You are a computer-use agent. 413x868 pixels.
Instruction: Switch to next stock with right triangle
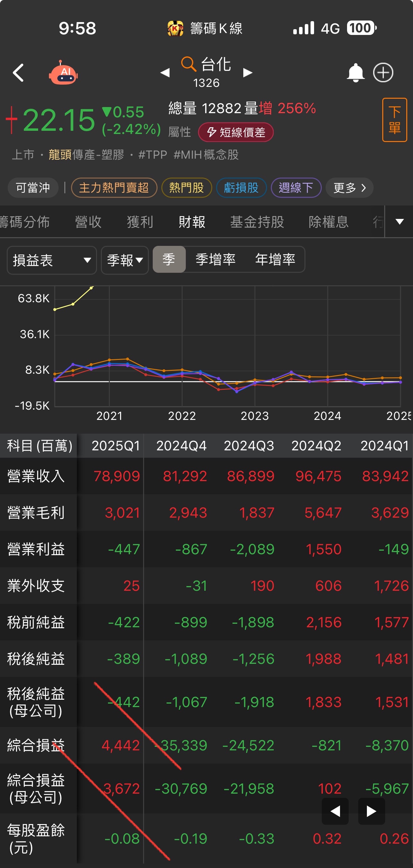pos(248,72)
